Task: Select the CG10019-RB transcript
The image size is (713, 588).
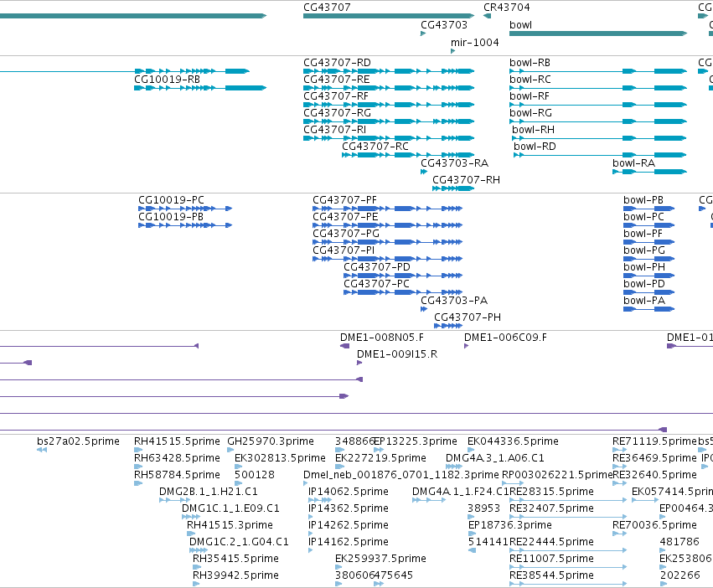Action: click(200, 88)
